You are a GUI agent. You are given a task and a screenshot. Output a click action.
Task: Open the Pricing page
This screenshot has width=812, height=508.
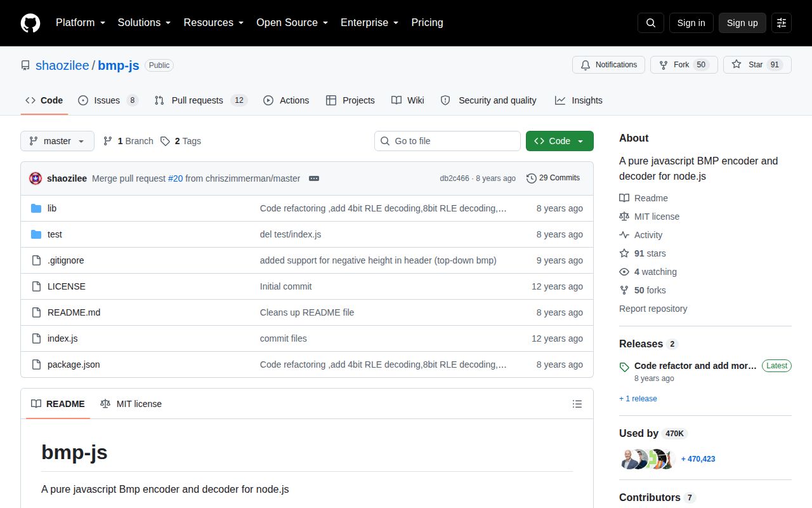[427, 22]
